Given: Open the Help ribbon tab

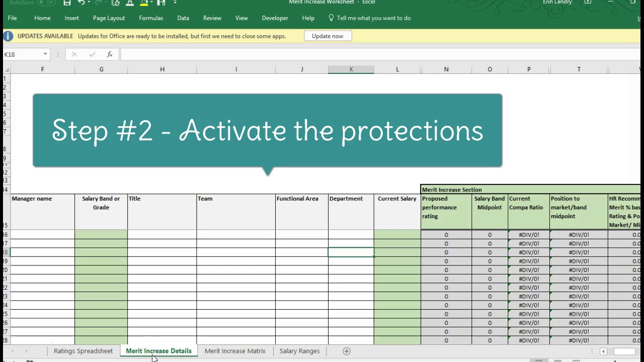Looking at the screenshot, I should tap(308, 18).
